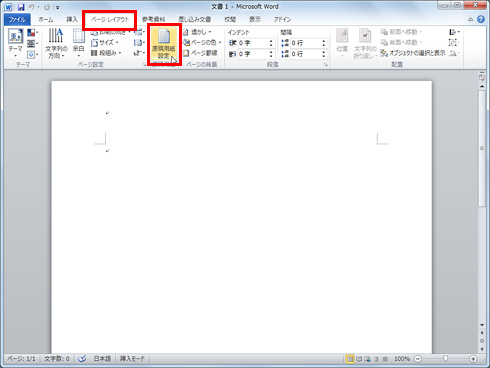The height and width of the screenshot is (368, 490).
Task: Click ページ: 1/1 in status bar
Action: pos(21,359)
